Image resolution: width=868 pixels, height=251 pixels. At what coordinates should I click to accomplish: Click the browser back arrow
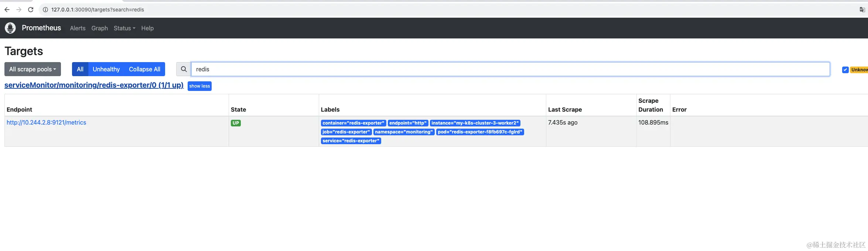pos(7,10)
